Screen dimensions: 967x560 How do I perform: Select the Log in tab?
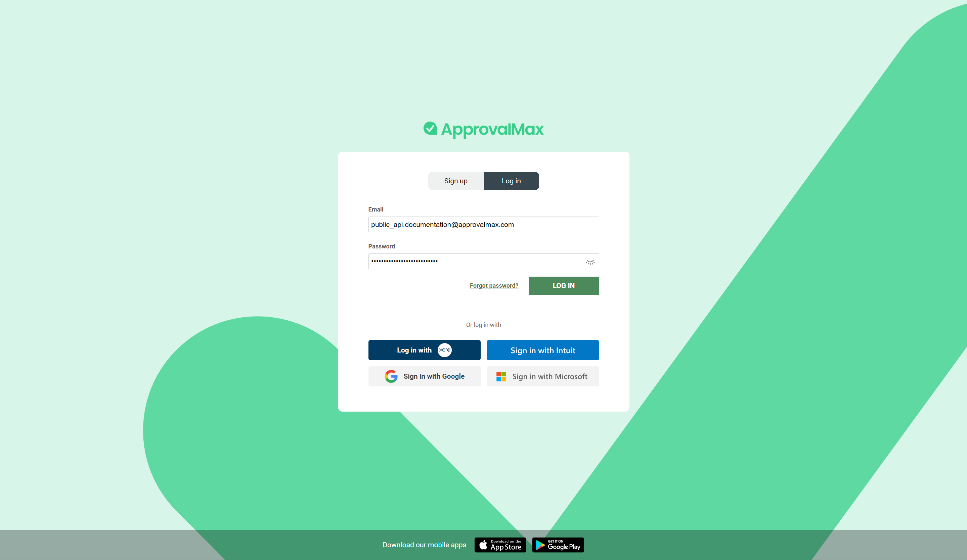[511, 181]
